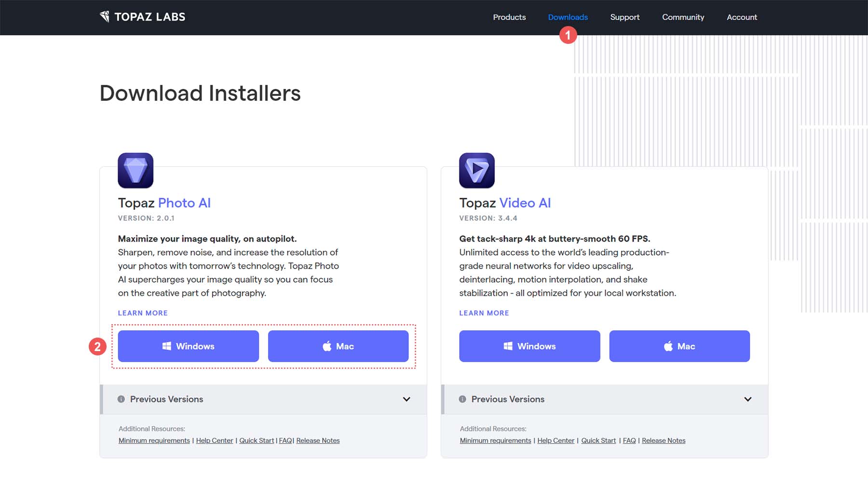Expand Photo AI Previous Versions chevron
868x503 pixels.
coord(407,399)
